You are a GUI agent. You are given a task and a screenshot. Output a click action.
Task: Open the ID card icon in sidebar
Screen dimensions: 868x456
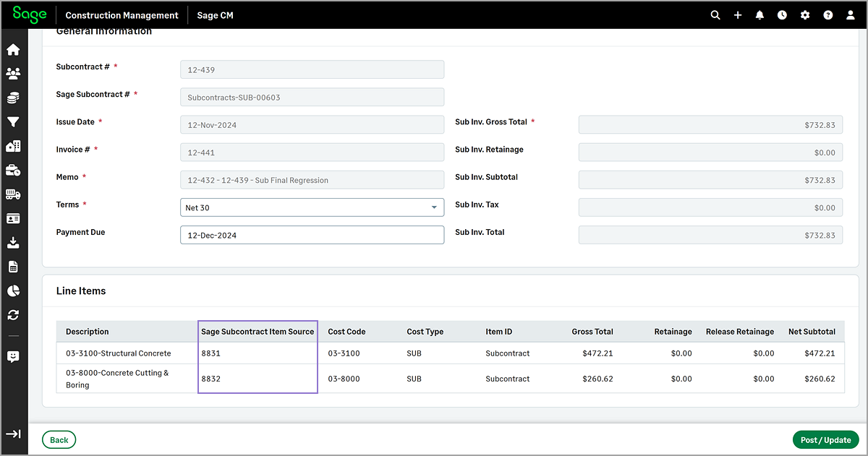click(x=13, y=218)
